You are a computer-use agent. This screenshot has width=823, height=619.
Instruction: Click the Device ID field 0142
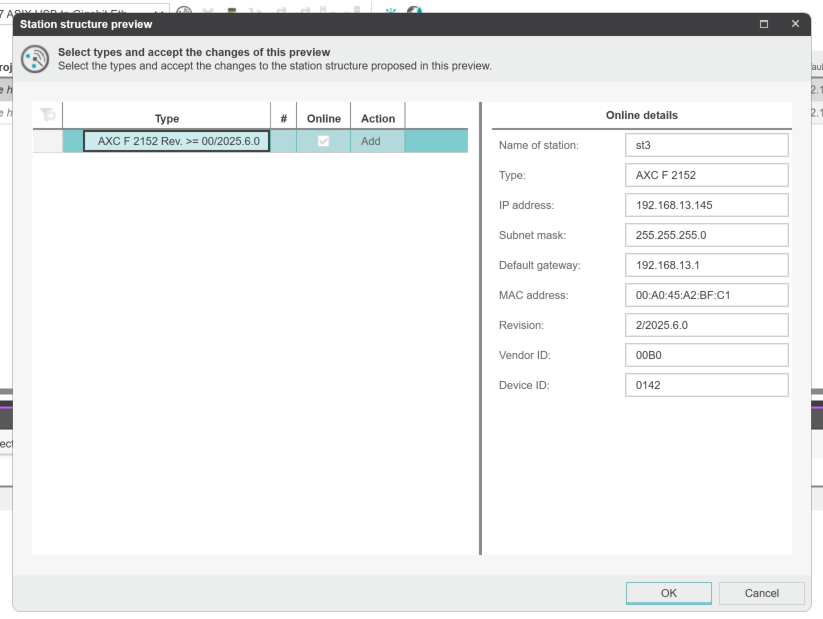click(x=706, y=385)
